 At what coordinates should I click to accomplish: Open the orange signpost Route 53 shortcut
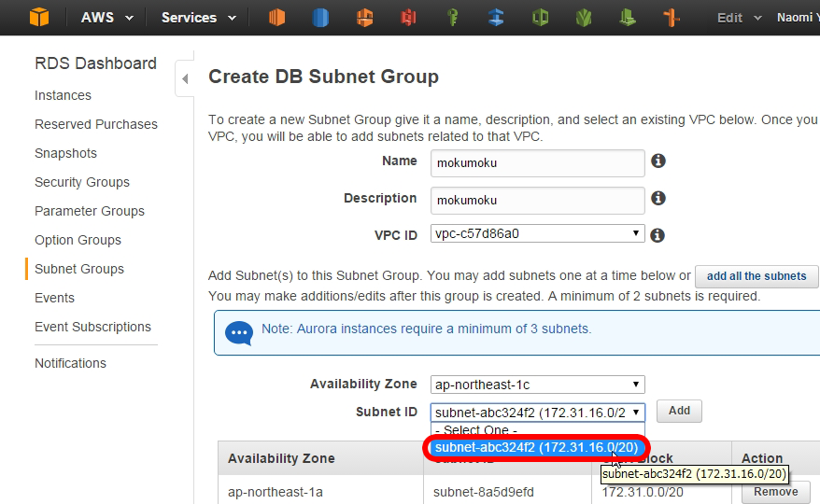pos(672,18)
